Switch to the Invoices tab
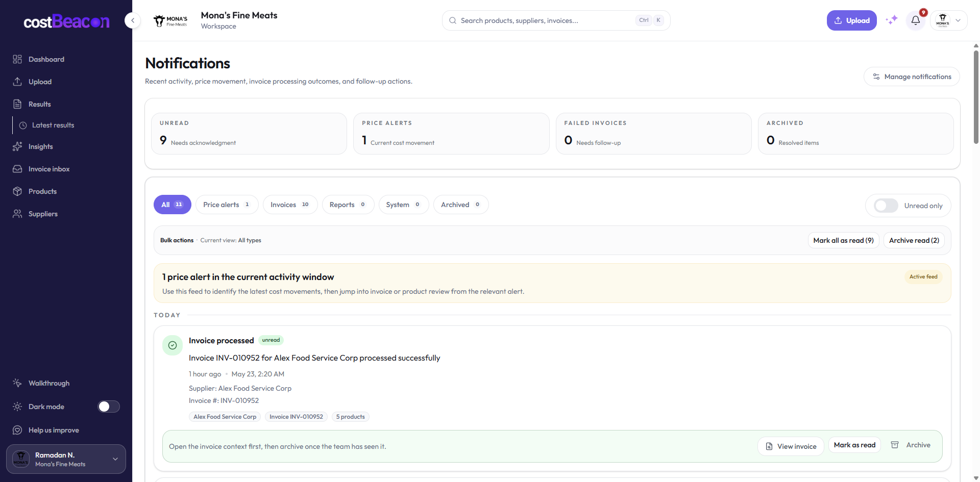This screenshot has height=482, width=980. 290,205
